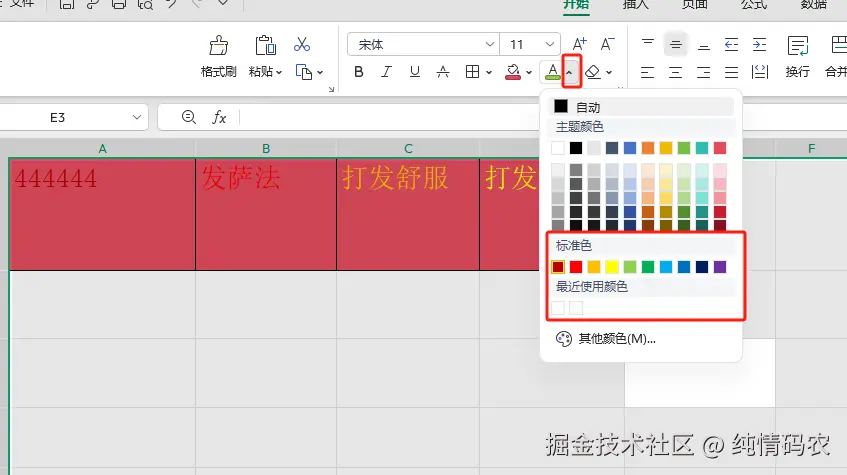Pick theme color orange swatch
This screenshot has height=475, width=847.
coord(648,148)
